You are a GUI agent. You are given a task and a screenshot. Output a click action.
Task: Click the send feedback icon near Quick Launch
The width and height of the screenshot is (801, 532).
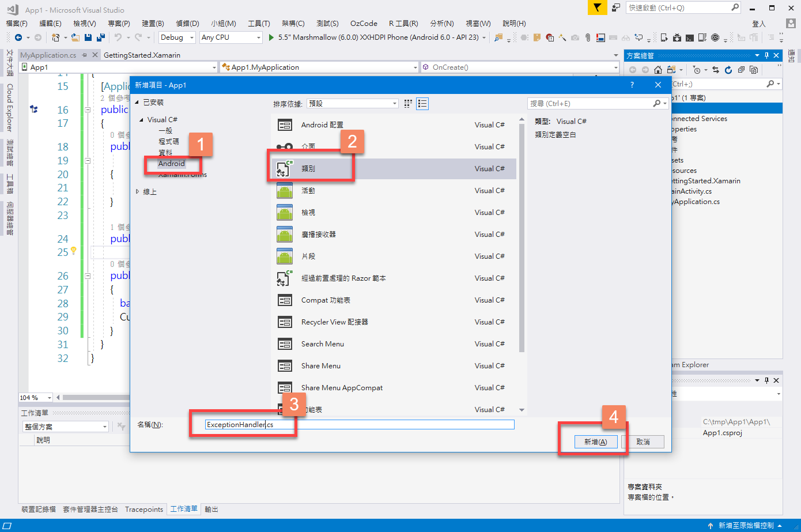(x=616, y=7)
